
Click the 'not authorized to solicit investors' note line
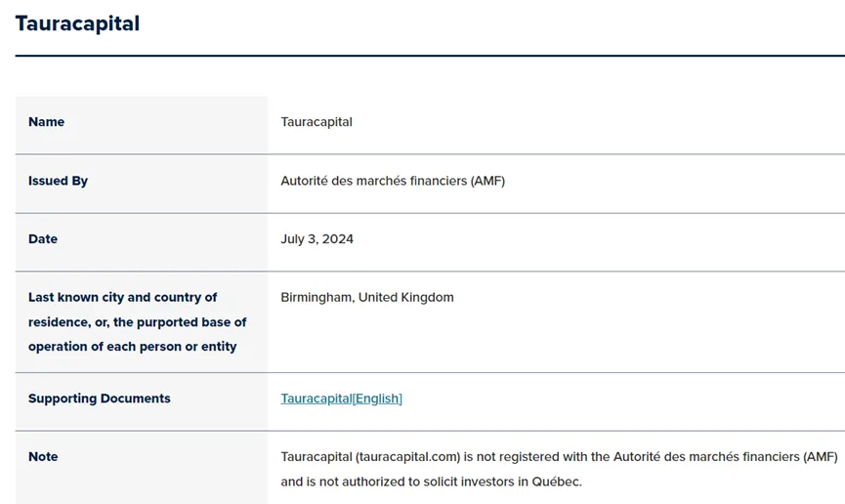pos(431,482)
